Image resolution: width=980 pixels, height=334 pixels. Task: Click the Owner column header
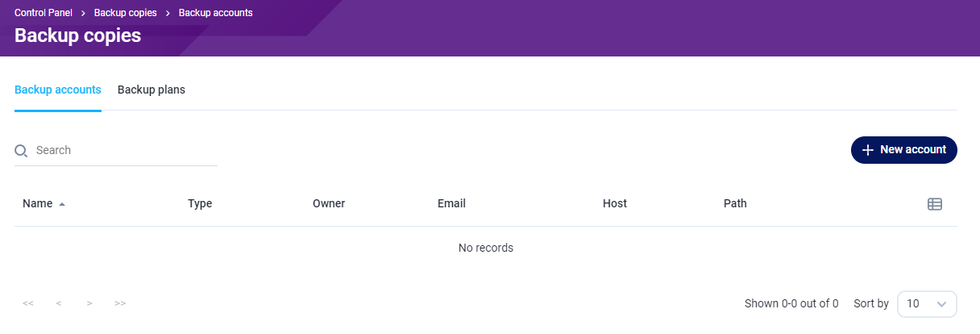click(329, 203)
